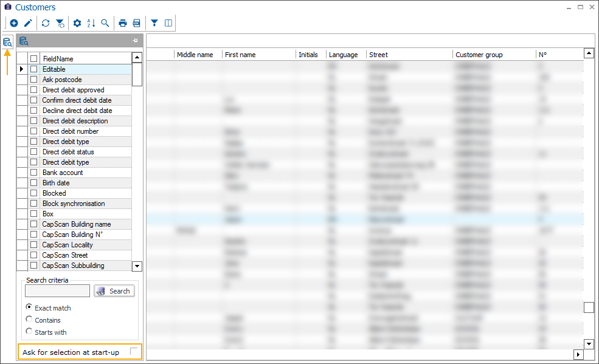This screenshot has height=364, width=599.
Task: Click the column layout icon
Action: (x=168, y=23)
